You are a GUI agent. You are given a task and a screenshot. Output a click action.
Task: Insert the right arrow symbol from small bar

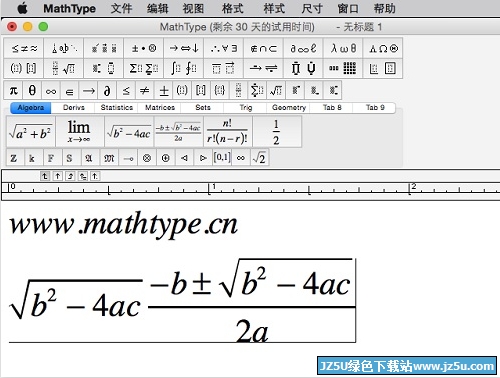point(88,90)
